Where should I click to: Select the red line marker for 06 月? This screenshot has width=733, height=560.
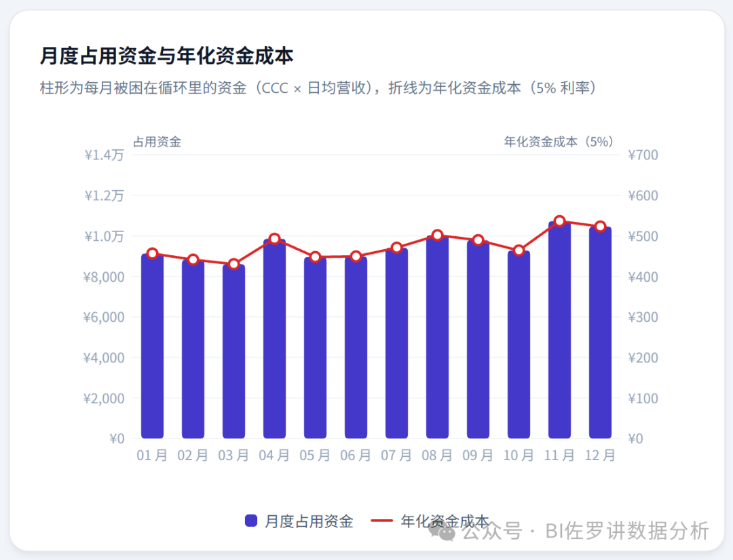pyautogui.click(x=356, y=257)
